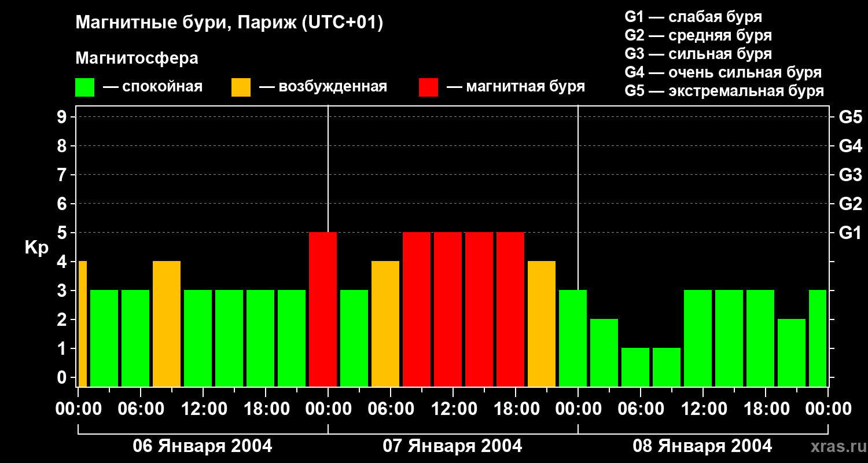Image resolution: width=868 pixels, height=463 pixels.
Task: Click the narrow orange bar at the chart's start
Action: [83, 324]
